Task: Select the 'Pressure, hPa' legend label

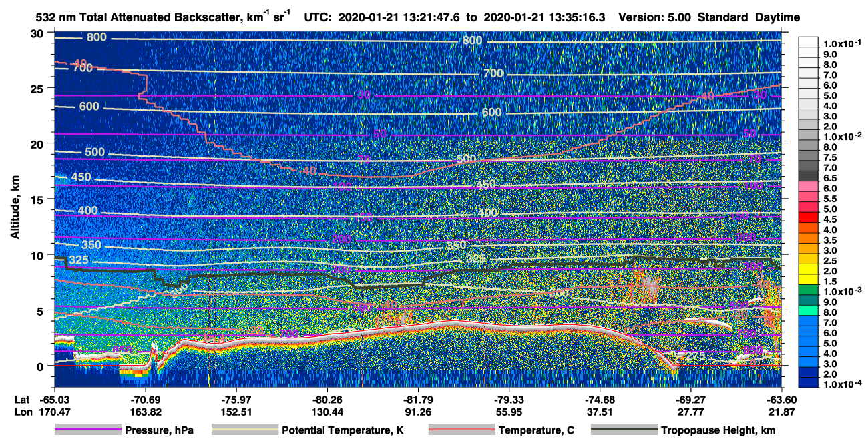Action: (159, 431)
